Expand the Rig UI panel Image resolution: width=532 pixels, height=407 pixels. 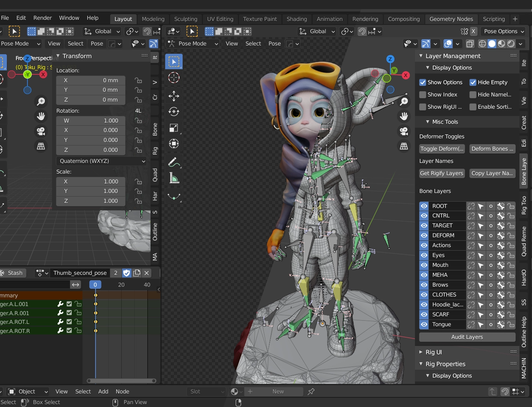click(x=434, y=352)
